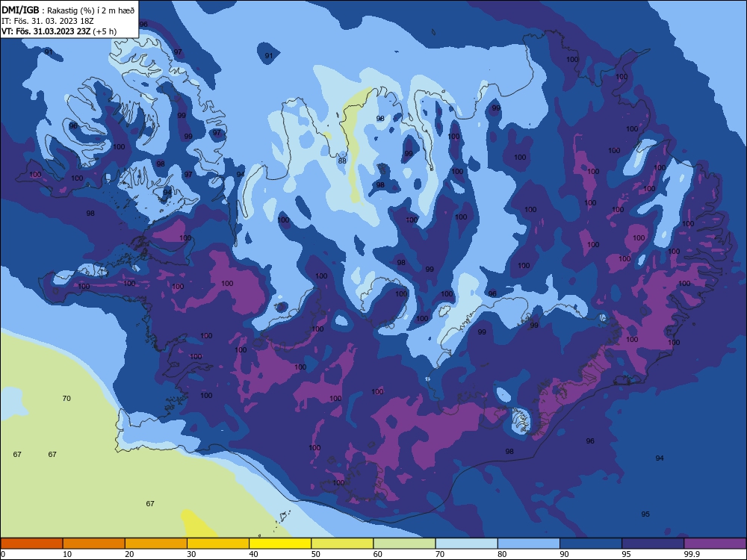Viewport: 747px width, 560px height.
Task: Click the '70' value over the yellow-green ocean area
Action: 66,398
